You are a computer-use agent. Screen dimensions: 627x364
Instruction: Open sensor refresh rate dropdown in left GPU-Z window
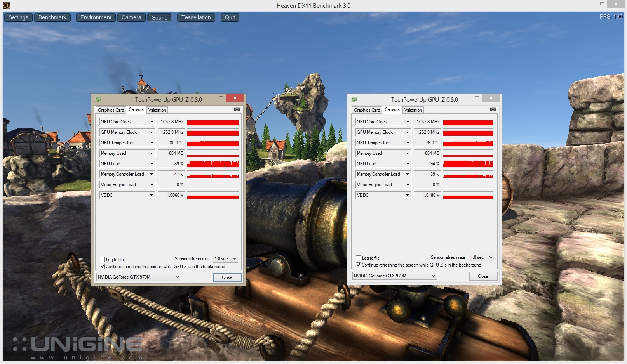[225, 259]
